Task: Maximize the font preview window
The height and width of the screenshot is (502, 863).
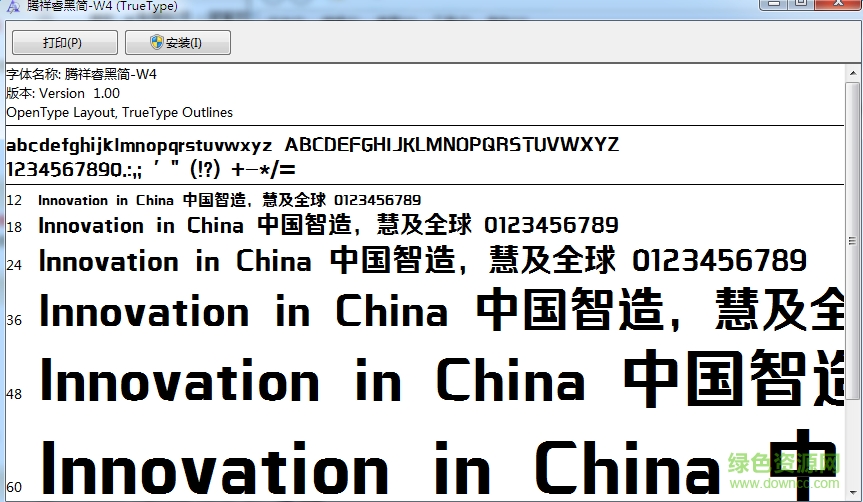Action: pyautogui.click(x=801, y=4)
